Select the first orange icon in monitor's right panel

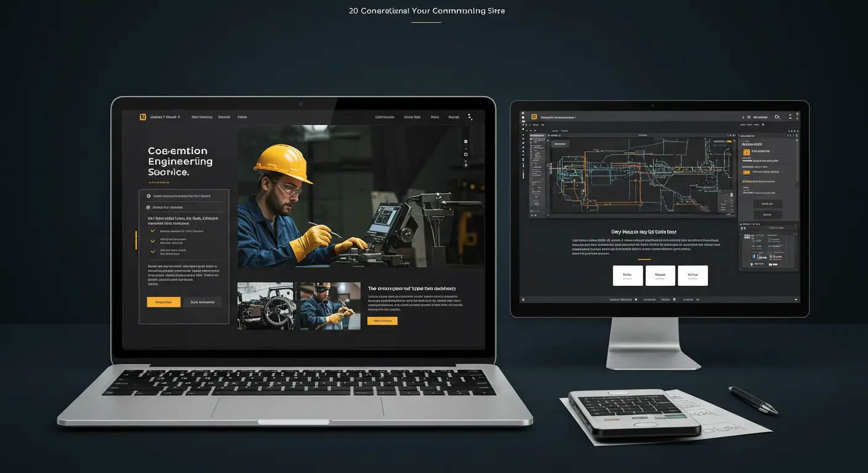point(747,152)
